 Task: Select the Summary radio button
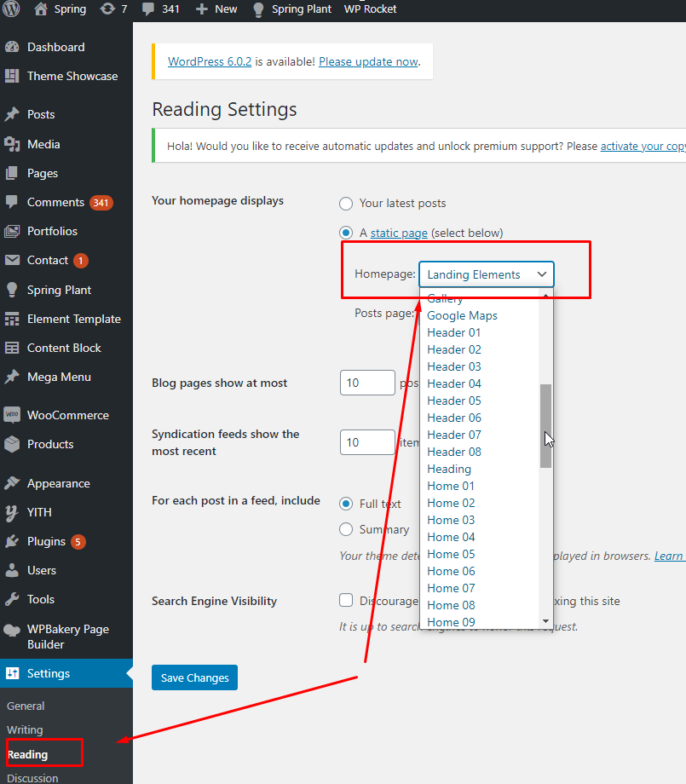pyautogui.click(x=345, y=529)
